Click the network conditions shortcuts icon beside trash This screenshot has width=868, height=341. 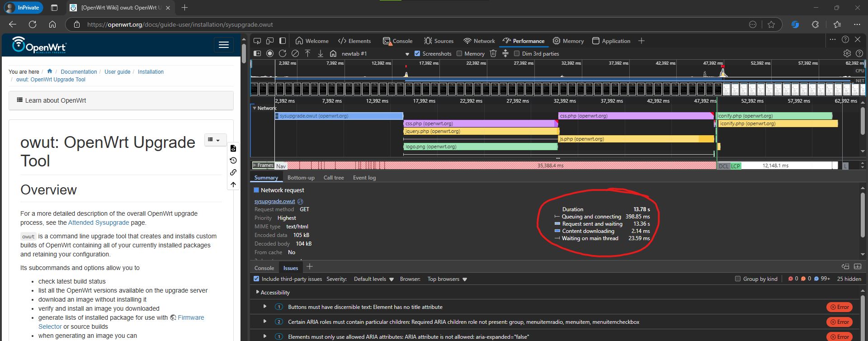coord(505,53)
